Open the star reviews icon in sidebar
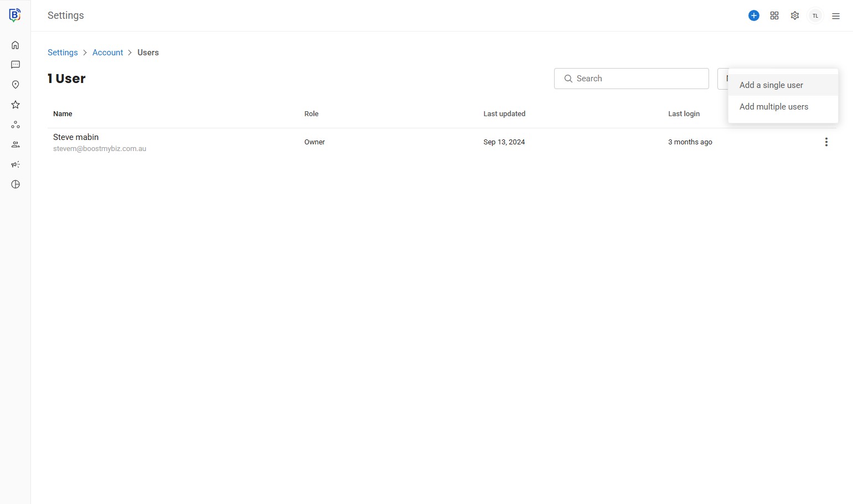The height and width of the screenshot is (504, 853). (15, 105)
